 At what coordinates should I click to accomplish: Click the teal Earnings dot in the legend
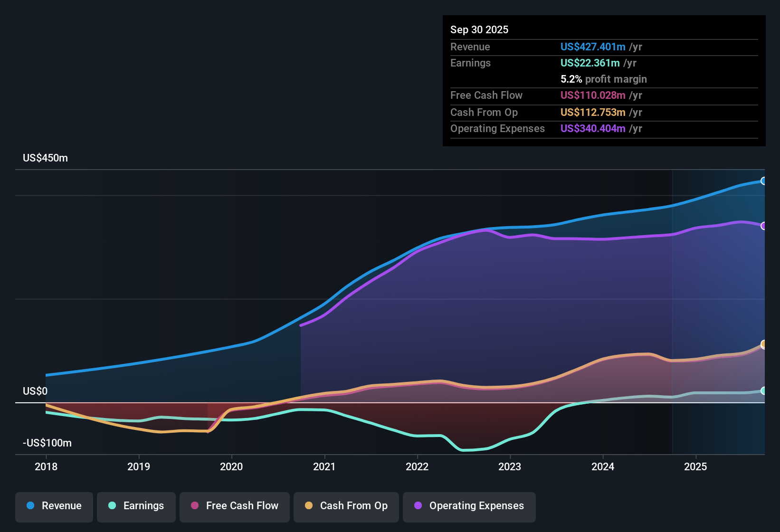tap(112, 506)
